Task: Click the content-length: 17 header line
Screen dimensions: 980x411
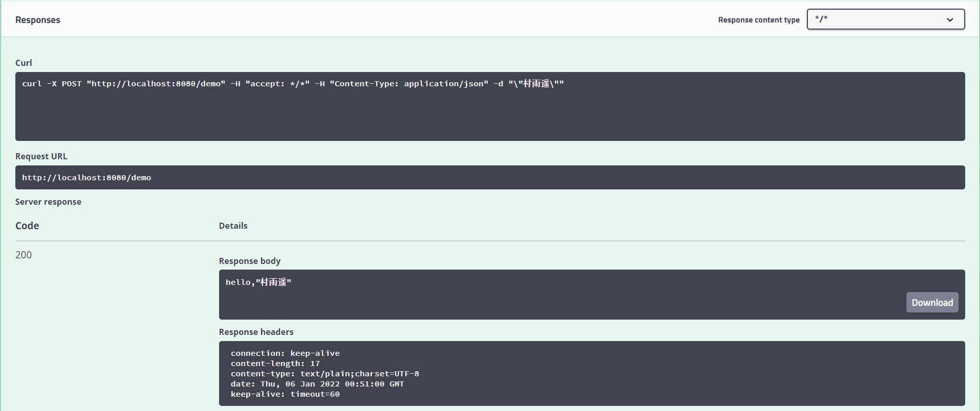Action: [275, 364]
